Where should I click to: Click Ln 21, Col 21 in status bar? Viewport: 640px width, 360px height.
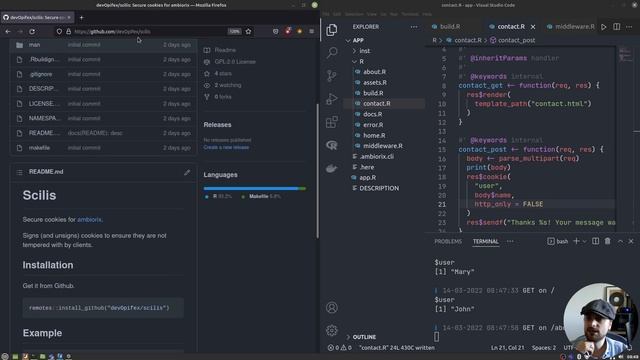coord(507,348)
